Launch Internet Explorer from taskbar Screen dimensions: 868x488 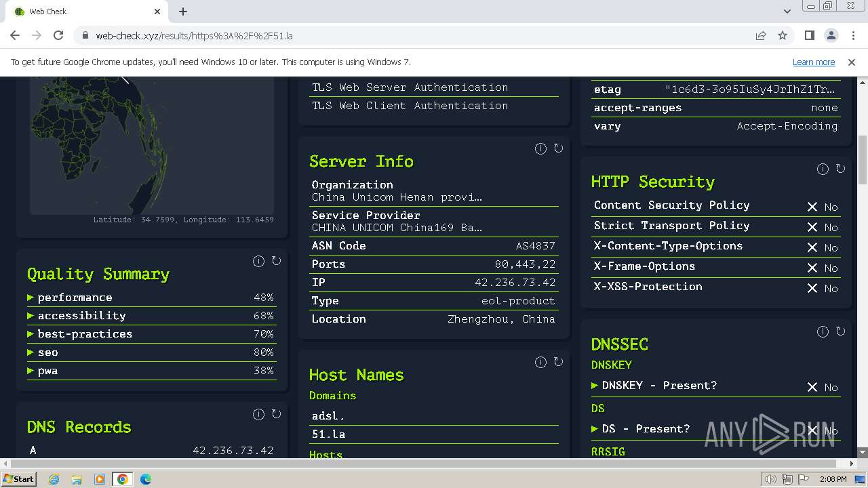coord(54,479)
